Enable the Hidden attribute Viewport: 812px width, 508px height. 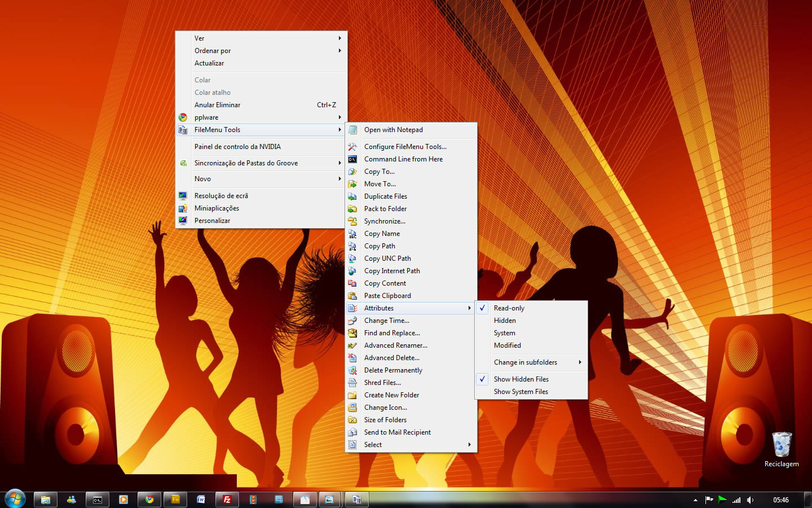coord(505,321)
